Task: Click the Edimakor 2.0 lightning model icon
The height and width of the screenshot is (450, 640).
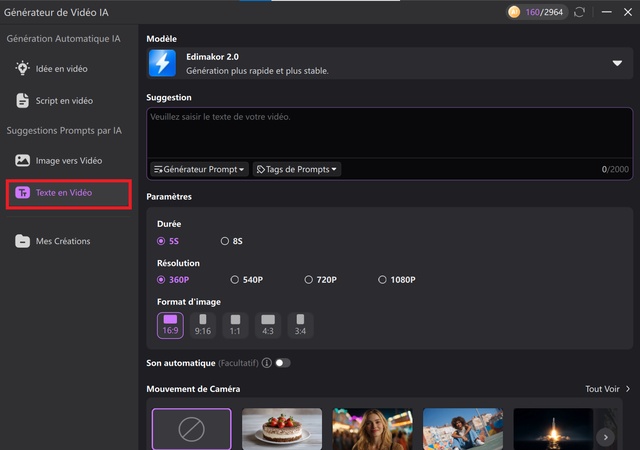Action: [x=162, y=64]
